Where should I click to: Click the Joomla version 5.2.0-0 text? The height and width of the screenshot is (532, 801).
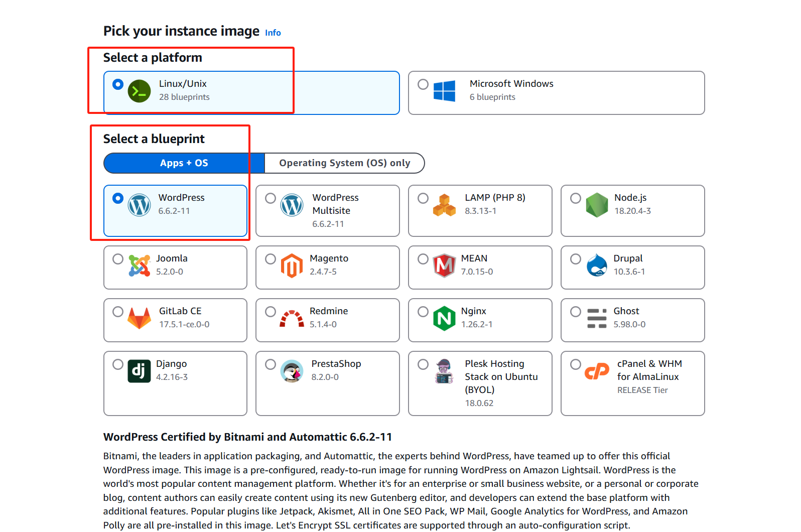pyautogui.click(x=169, y=272)
